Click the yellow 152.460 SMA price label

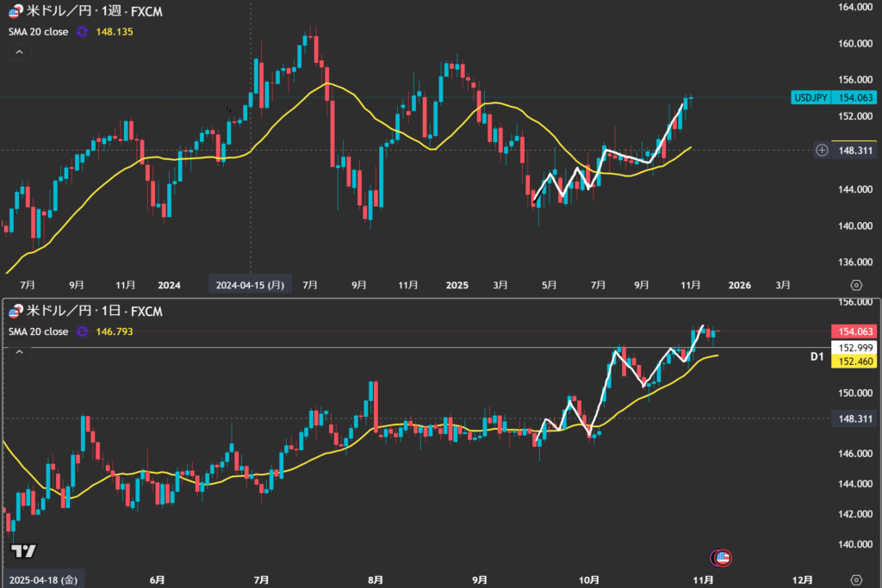point(851,362)
